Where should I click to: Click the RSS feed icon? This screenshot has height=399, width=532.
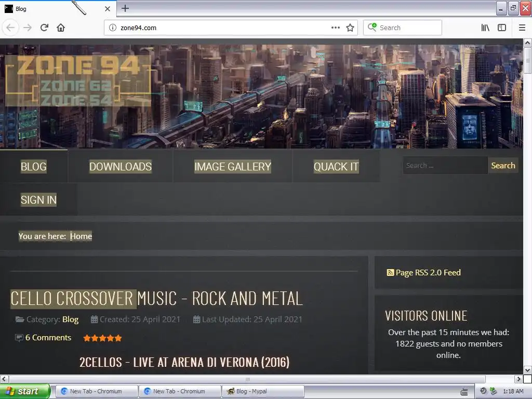pyautogui.click(x=390, y=272)
